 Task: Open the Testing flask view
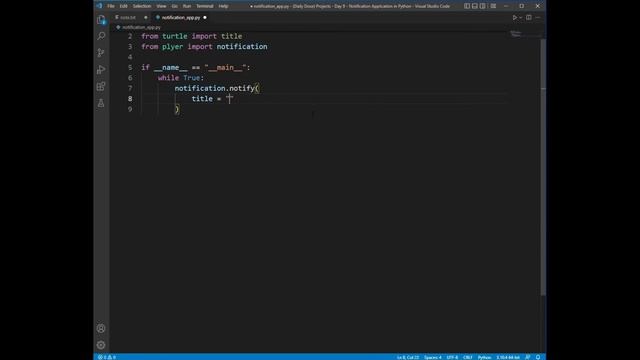101,103
